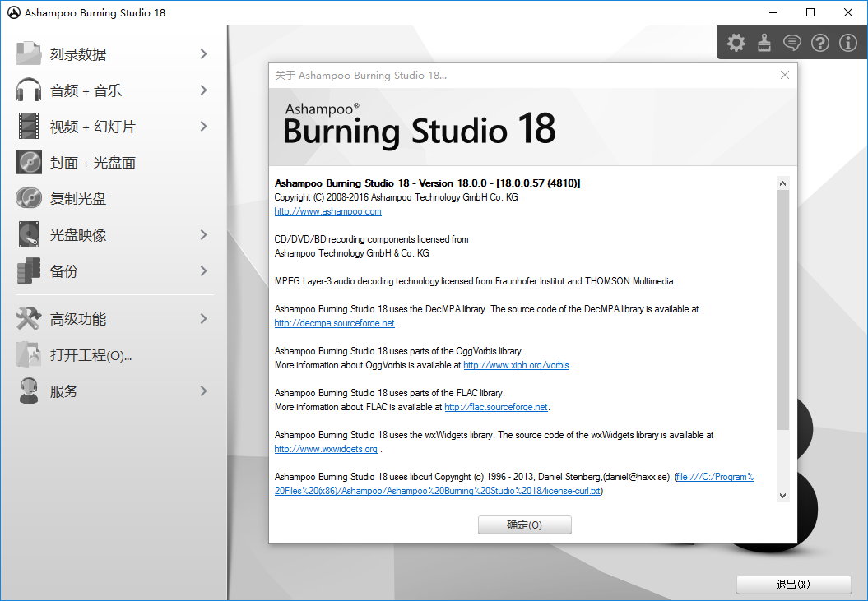
Task: Choose 复制光盘 menu entry
Action: click(x=114, y=198)
